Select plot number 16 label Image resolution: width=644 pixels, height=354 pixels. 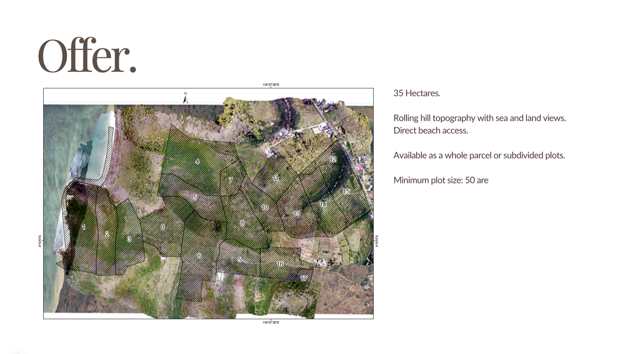280,264
